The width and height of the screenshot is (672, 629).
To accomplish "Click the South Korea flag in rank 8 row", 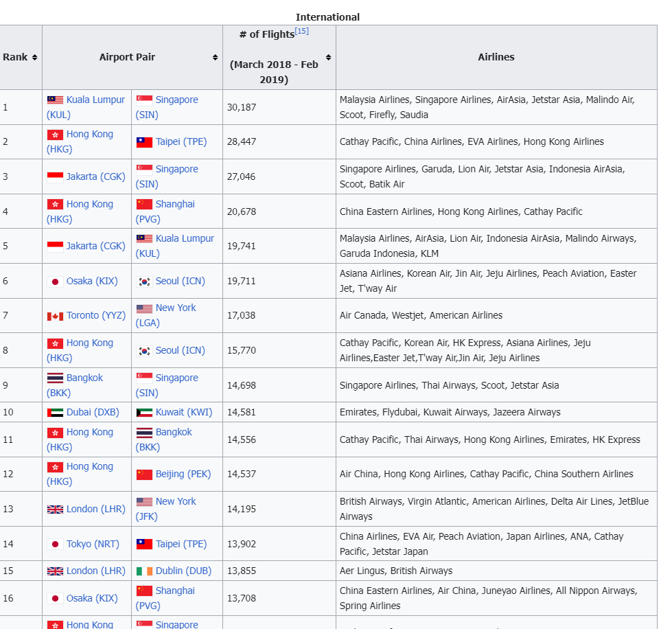I will point(144,351).
